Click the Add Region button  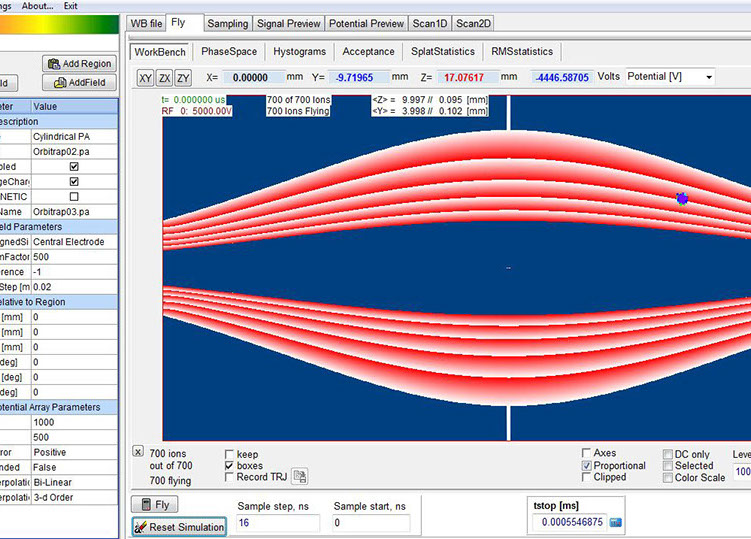point(79,63)
